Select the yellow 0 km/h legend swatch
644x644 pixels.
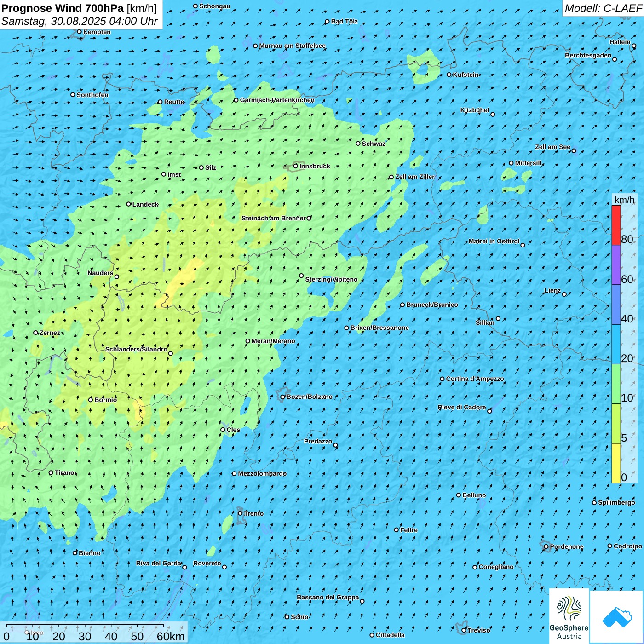point(616,463)
